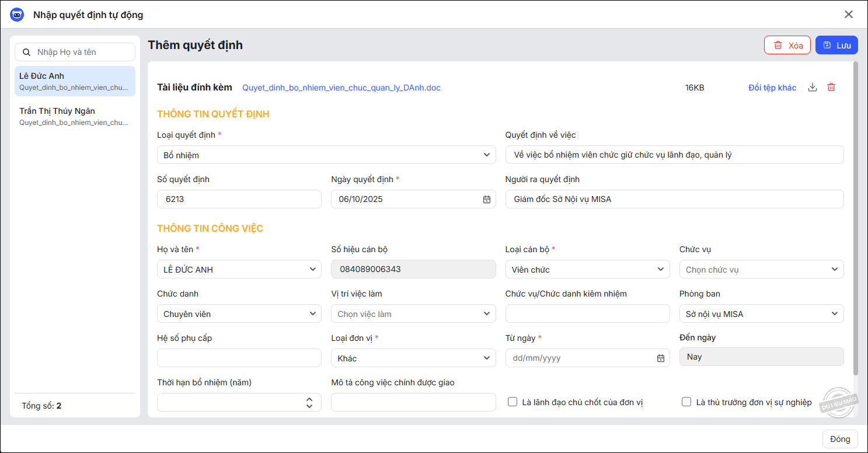
Task: Click the robot logo in title bar
Action: point(17,15)
